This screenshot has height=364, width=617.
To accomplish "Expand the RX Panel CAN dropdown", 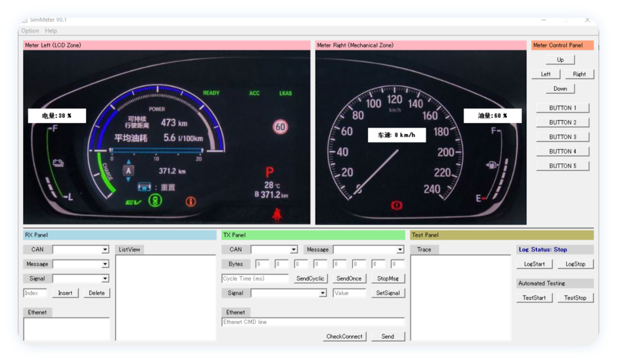I will (105, 250).
